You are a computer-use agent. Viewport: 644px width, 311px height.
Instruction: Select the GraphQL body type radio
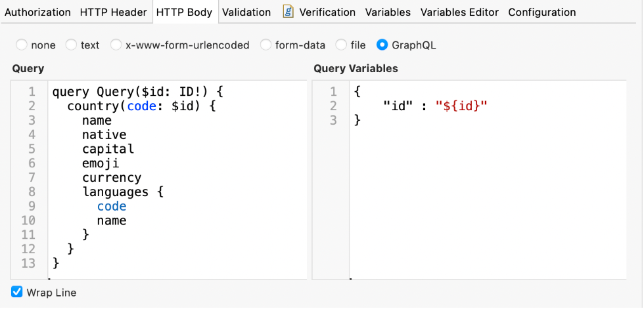pyautogui.click(x=382, y=45)
